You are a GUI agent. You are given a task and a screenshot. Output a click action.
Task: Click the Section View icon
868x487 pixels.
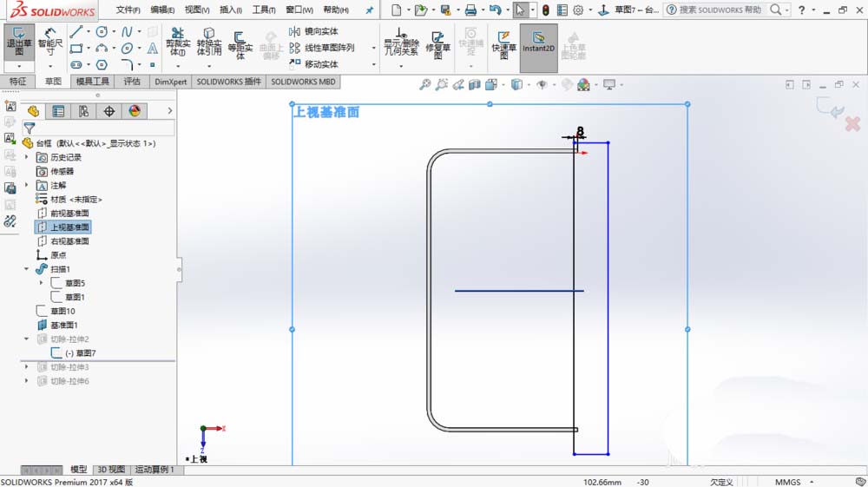click(475, 85)
